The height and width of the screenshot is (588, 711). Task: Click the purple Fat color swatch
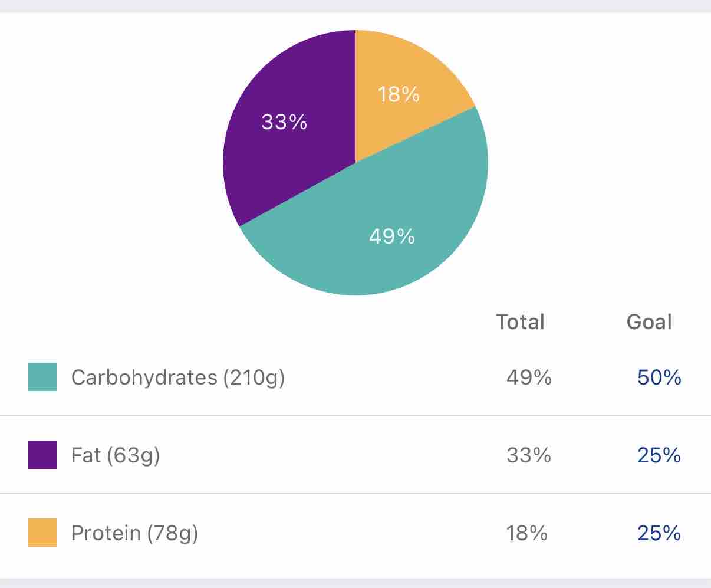point(42,455)
